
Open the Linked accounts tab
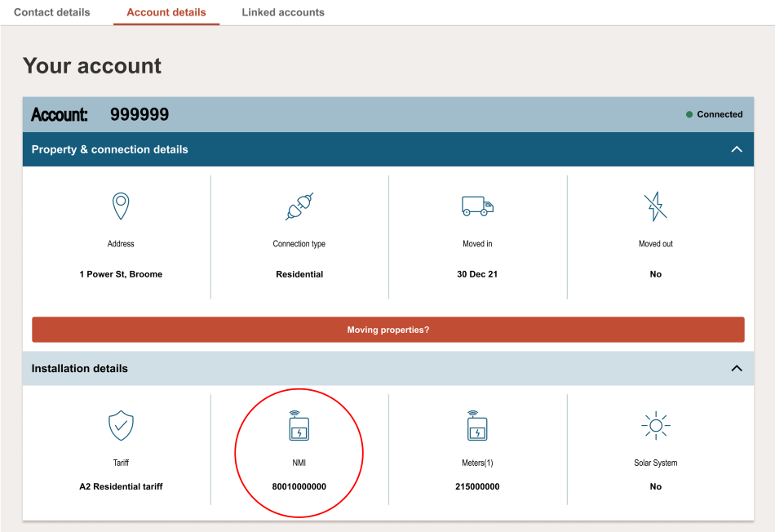283,12
